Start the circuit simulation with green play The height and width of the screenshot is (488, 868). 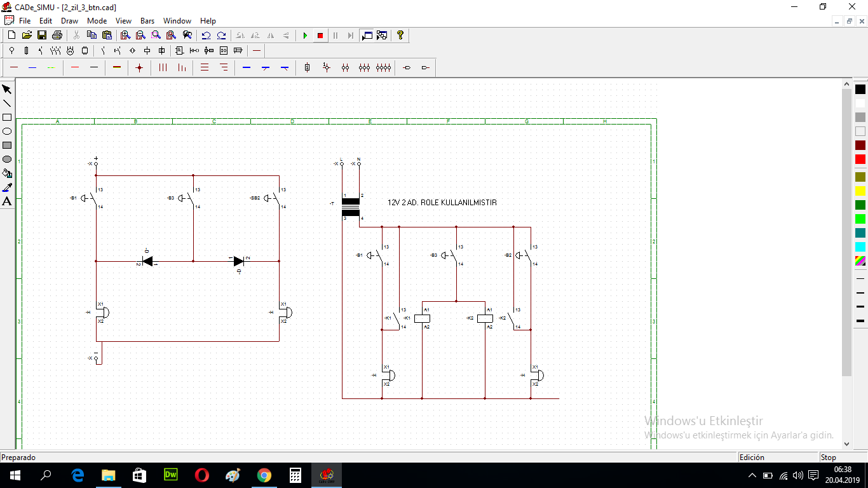click(x=305, y=36)
